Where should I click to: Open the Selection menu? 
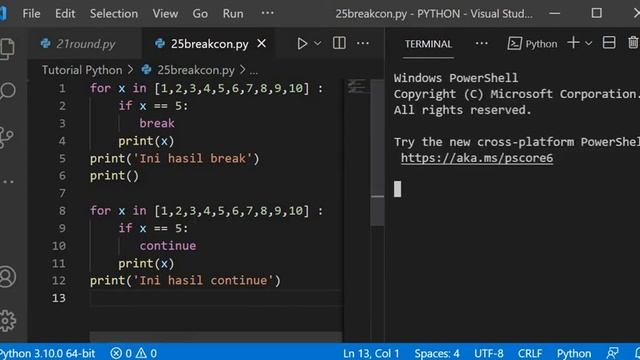pos(114,13)
